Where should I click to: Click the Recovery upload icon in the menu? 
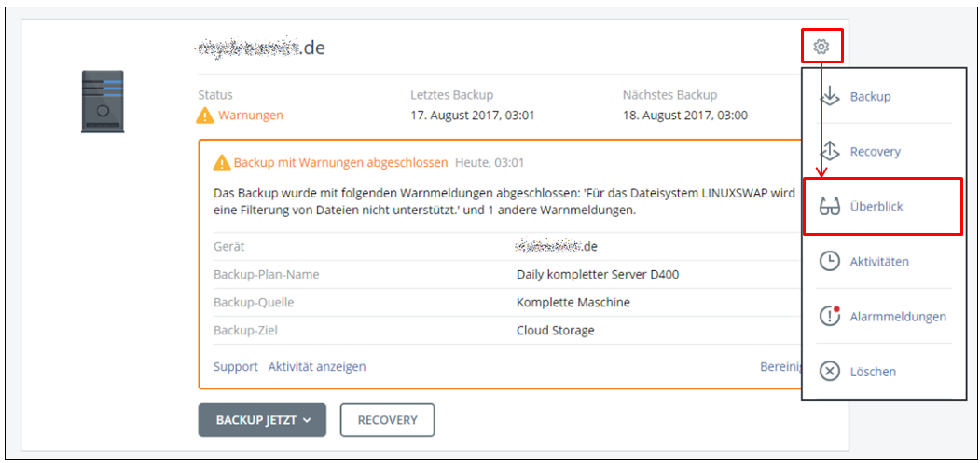[829, 151]
